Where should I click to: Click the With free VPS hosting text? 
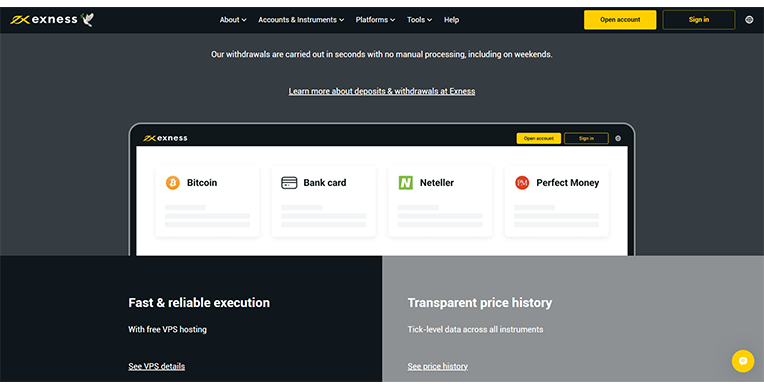point(168,330)
